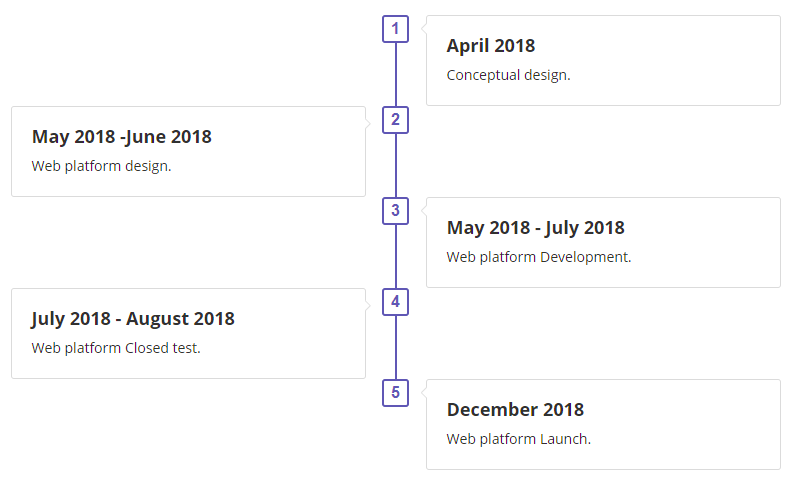Select the "Web platform design." text

click(101, 166)
